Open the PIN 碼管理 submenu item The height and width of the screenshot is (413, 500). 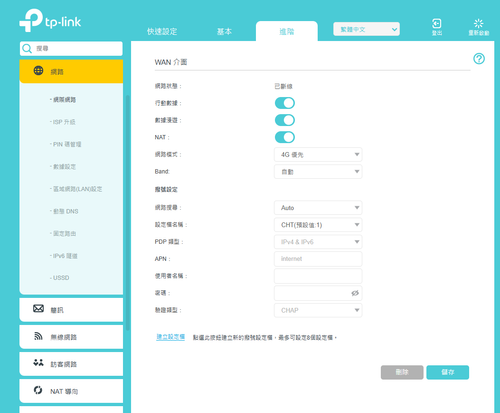pos(66,144)
